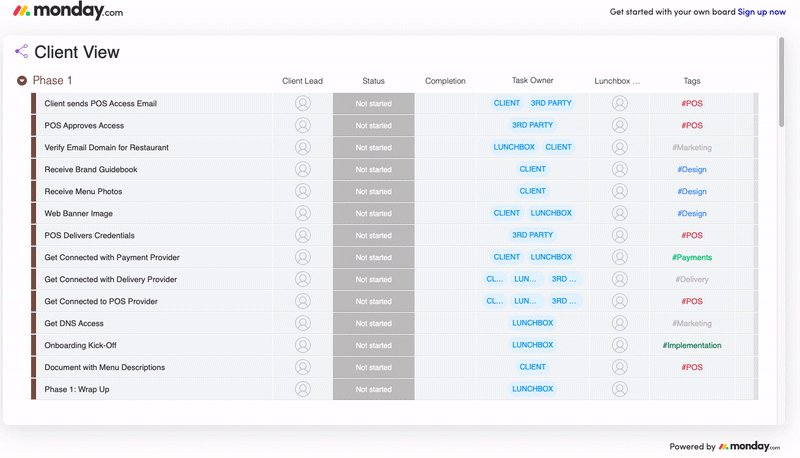
Task: Select the Task Owner column header
Action: coord(532,81)
